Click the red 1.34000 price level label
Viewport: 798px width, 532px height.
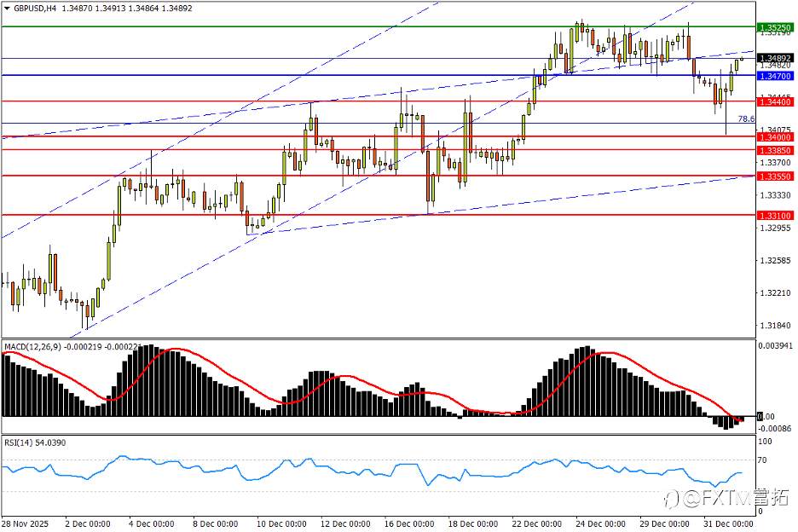775,137
